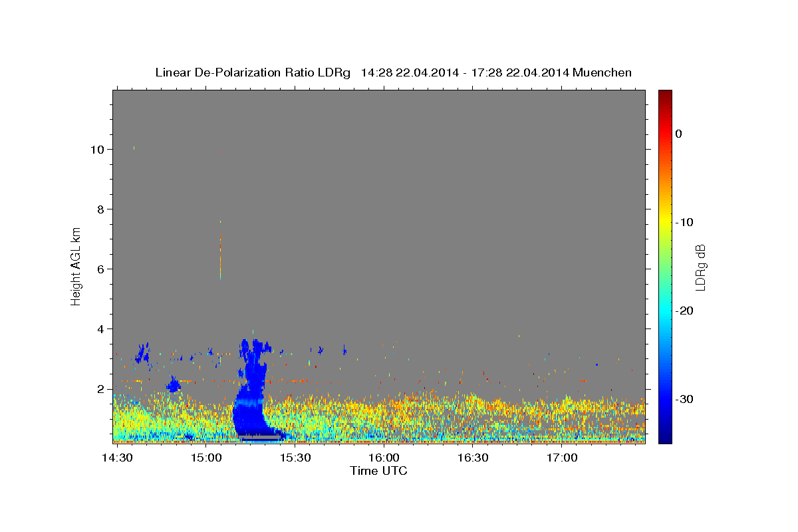Image resolution: width=798 pixels, height=532 pixels.
Task: Click the colorbar label '-30'
Action: (x=684, y=399)
